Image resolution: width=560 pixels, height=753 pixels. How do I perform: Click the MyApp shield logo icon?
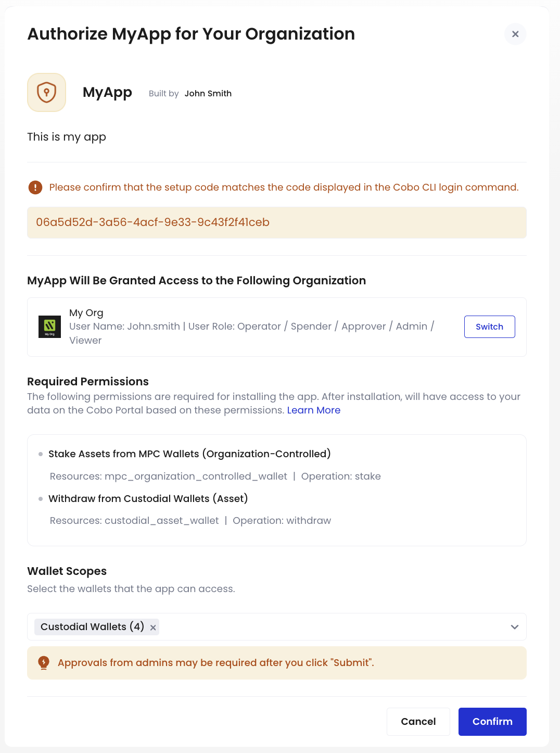point(46,92)
